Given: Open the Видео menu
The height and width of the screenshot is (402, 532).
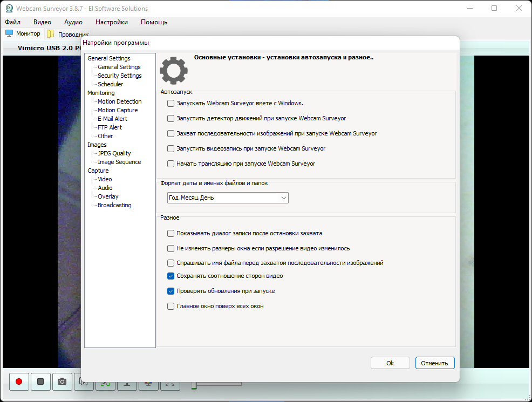Looking at the screenshot, I should (x=42, y=22).
